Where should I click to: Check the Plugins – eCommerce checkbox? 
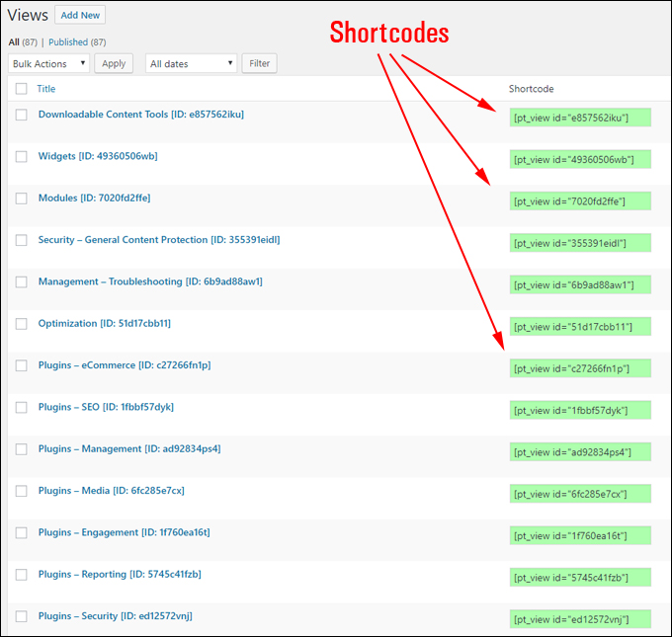point(21,365)
